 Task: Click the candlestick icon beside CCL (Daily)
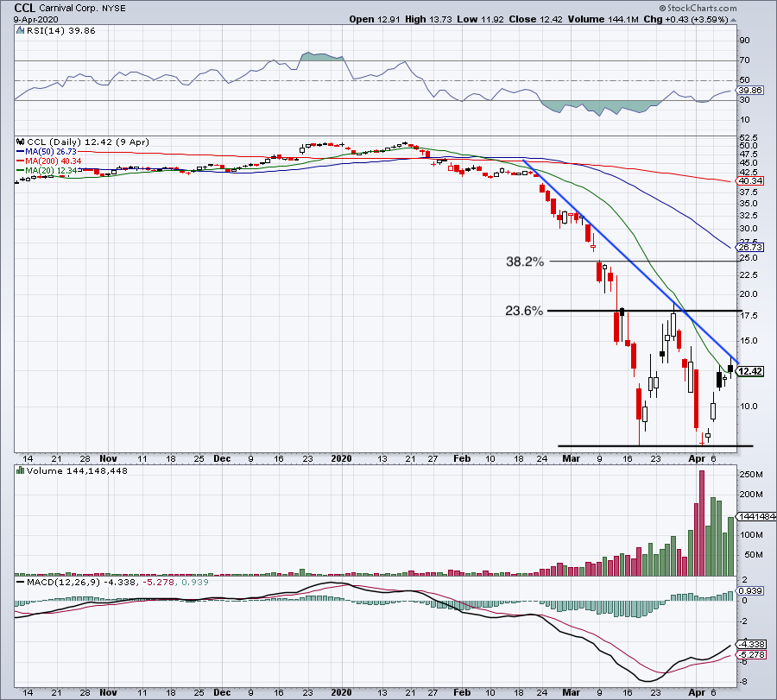pos(21,142)
